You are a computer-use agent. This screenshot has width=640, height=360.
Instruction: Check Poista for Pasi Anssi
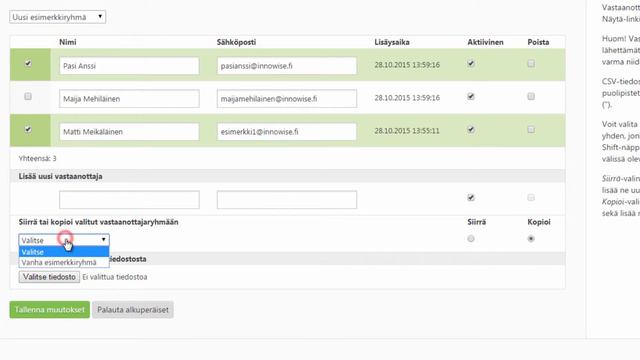click(531, 64)
